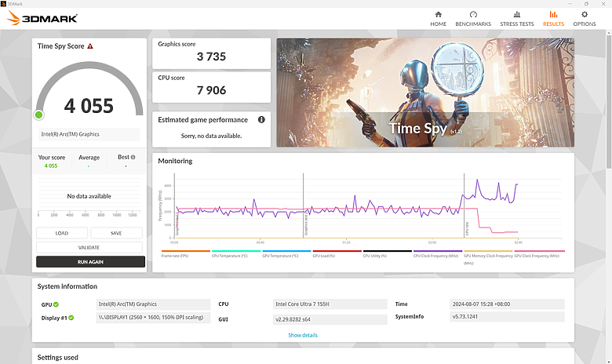The image size is (612, 364).
Task: Click the CPU field Intel Core Ultra 7 155H
Action: [x=330, y=304]
